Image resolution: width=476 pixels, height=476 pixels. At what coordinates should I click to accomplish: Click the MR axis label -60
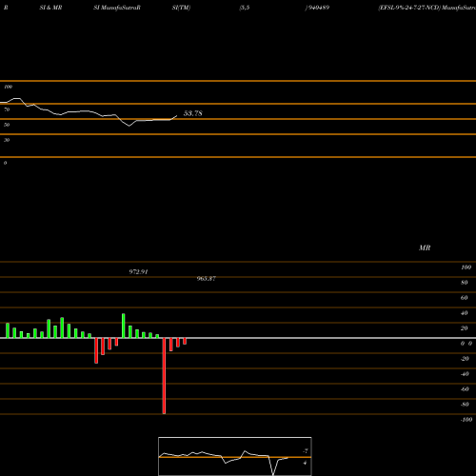coord(465,389)
